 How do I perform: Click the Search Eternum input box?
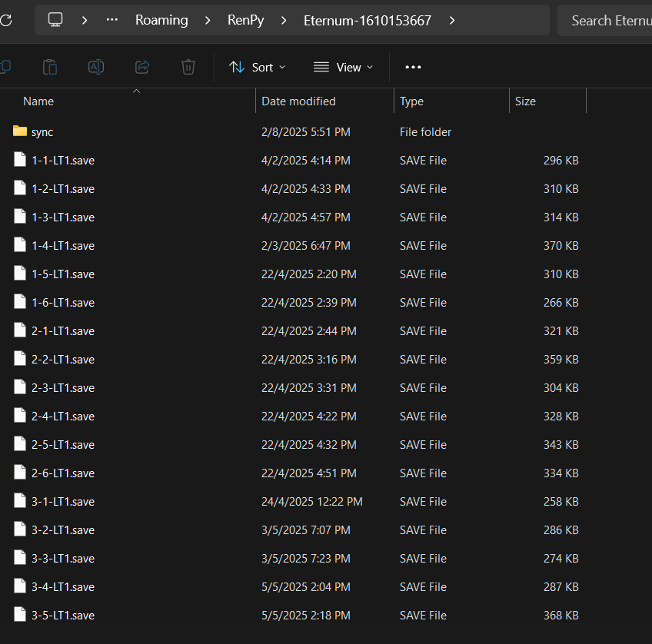point(607,21)
